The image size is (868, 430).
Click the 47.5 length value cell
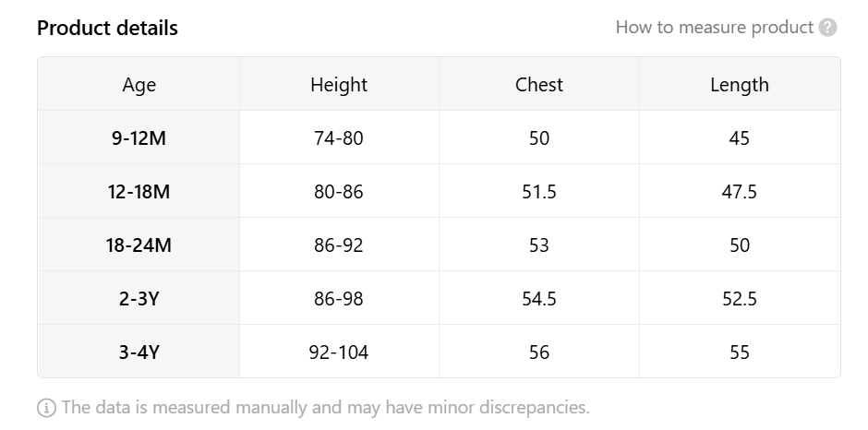point(740,192)
